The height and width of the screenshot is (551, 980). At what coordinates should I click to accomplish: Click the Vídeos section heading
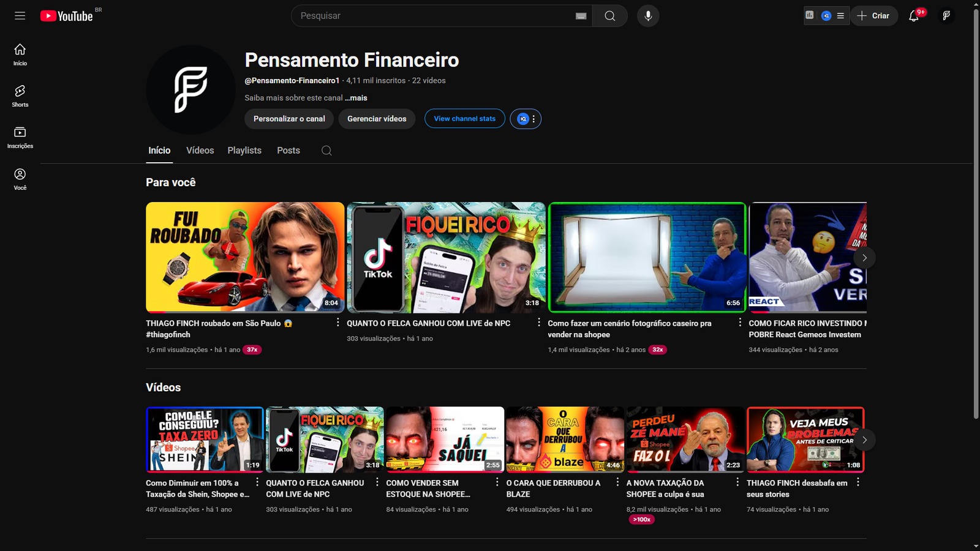pyautogui.click(x=164, y=388)
